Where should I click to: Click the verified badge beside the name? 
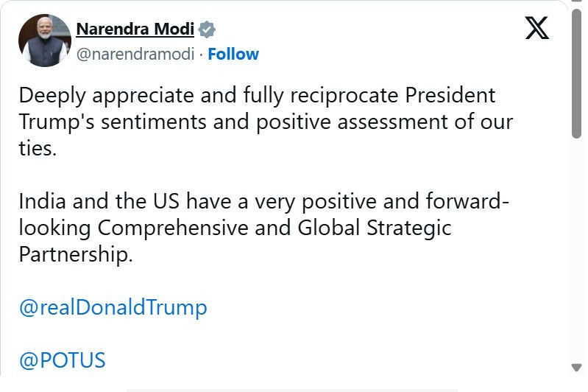[x=207, y=30]
